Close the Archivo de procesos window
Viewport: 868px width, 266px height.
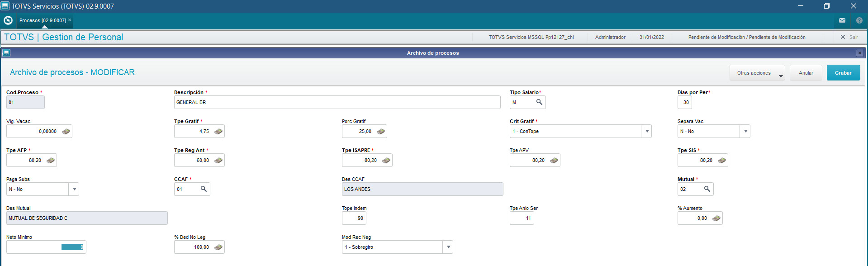tap(860, 53)
